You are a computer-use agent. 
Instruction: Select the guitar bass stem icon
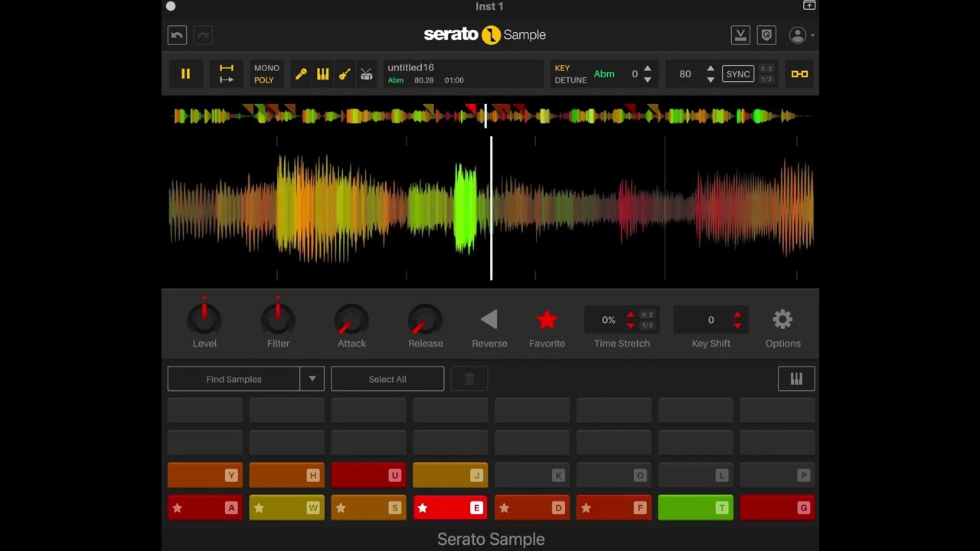[345, 74]
